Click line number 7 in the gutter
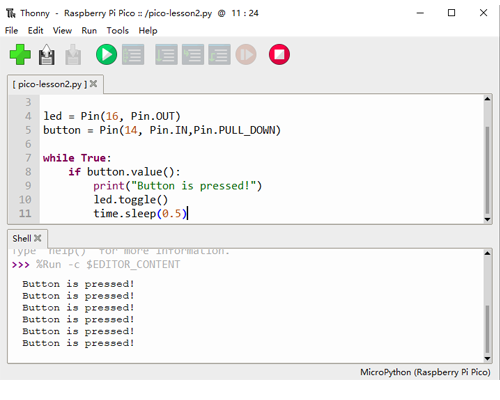The height and width of the screenshot is (400, 500). pos(28,158)
